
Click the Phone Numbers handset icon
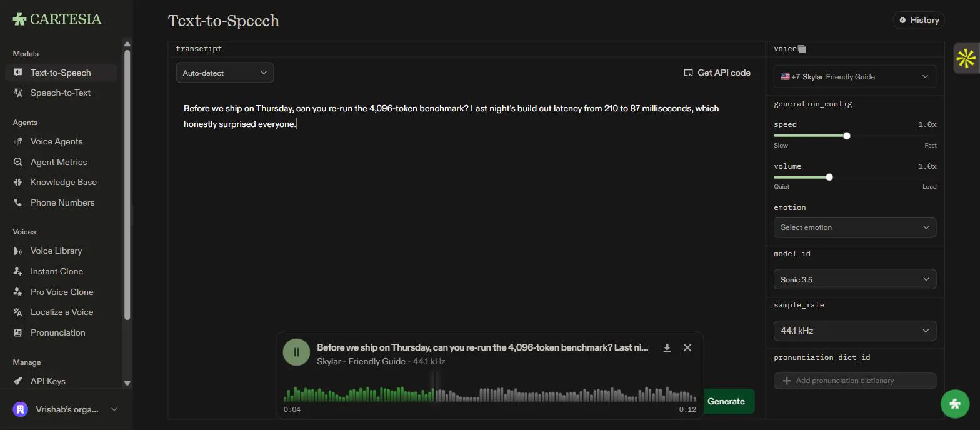click(x=17, y=202)
